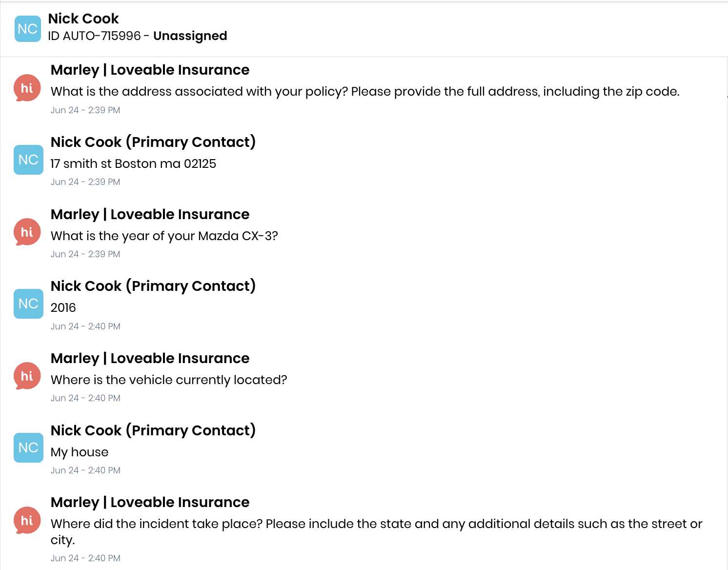Click 'What is the year of your Mazda CX-3?'
Image resolution: width=728 pixels, height=570 pixels.
point(164,236)
